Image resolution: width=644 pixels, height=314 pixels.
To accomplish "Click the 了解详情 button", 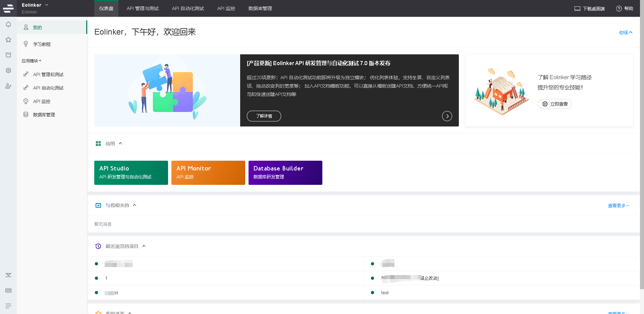I will pos(264,116).
